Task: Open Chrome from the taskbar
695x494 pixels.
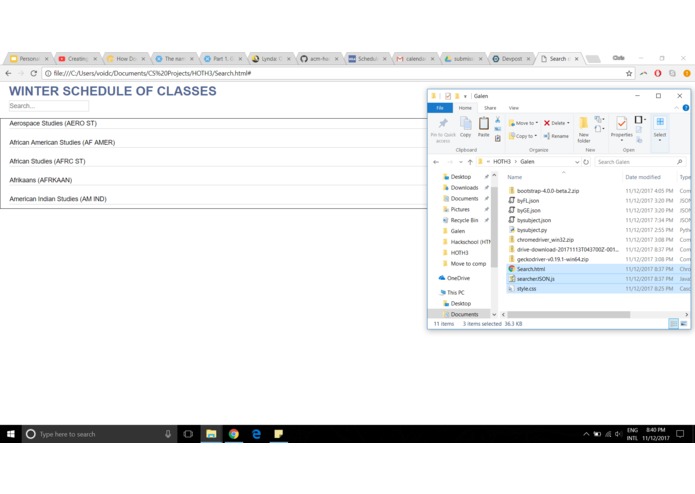Action: [234, 434]
